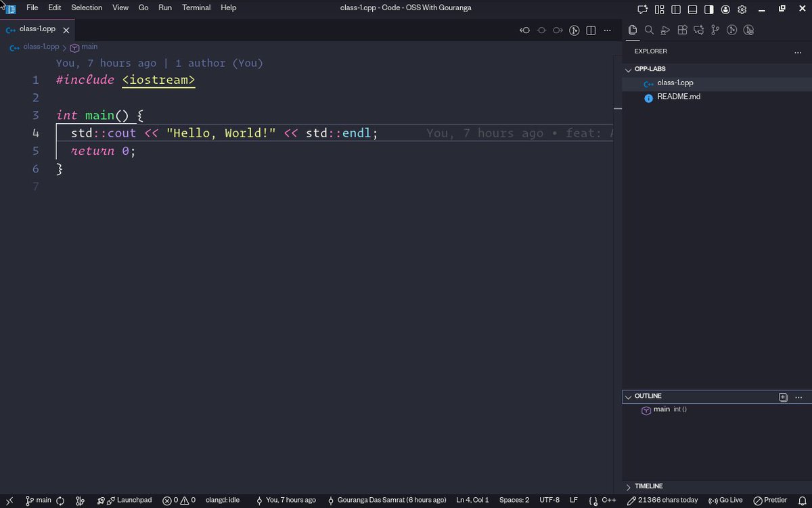This screenshot has height=508, width=812.
Task: Open the Outline panel ellipsis menu
Action: [x=798, y=397]
